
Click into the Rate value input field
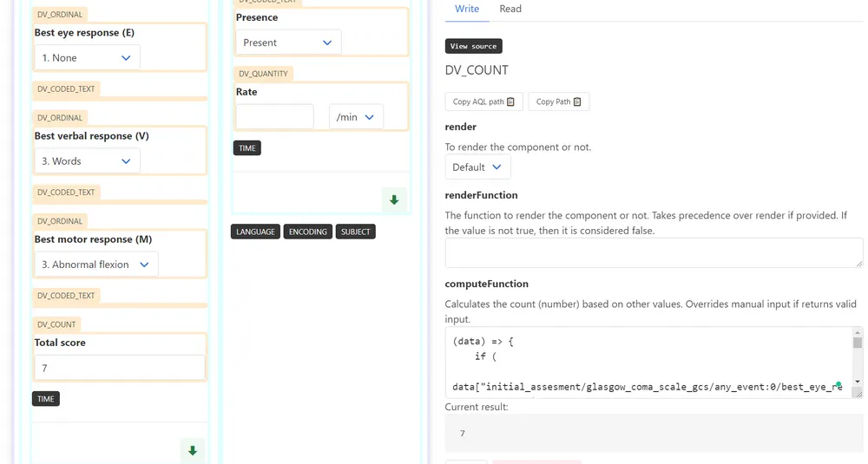[x=274, y=117]
